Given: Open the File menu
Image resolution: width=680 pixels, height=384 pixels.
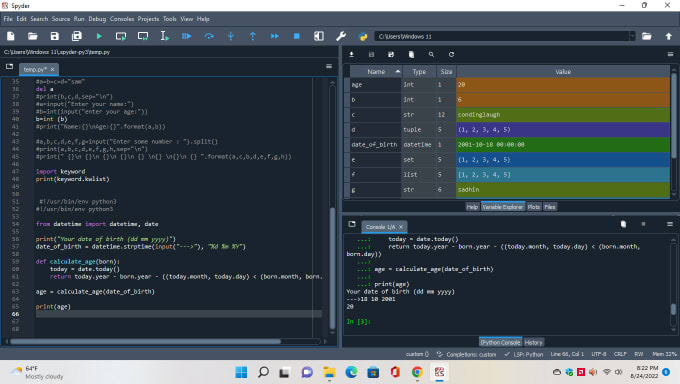Looking at the screenshot, I should pos(8,19).
